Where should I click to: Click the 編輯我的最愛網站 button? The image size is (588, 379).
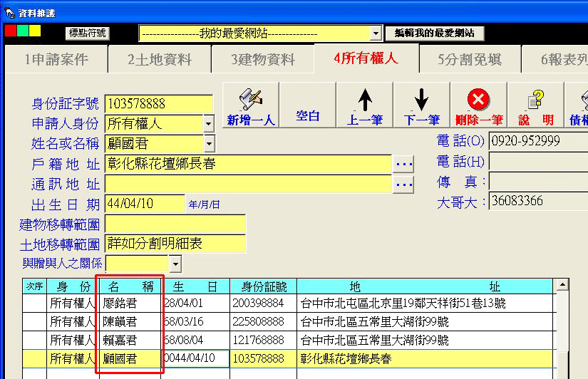434,33
